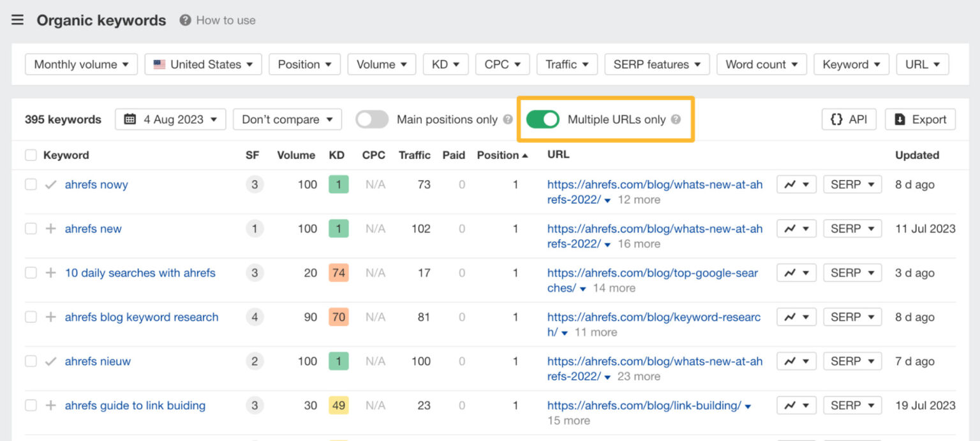Open the hamburger navigation menu
This screenshot has width=980, height=441.
click(x=17, y=19)
